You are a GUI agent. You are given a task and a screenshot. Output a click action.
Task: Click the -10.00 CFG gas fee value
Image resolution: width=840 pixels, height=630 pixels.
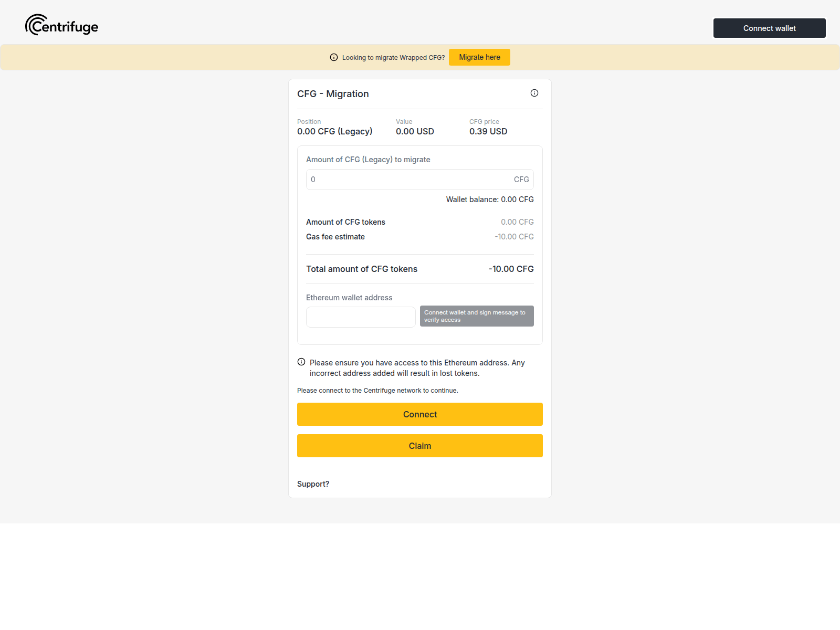click(x=514, y=237)
